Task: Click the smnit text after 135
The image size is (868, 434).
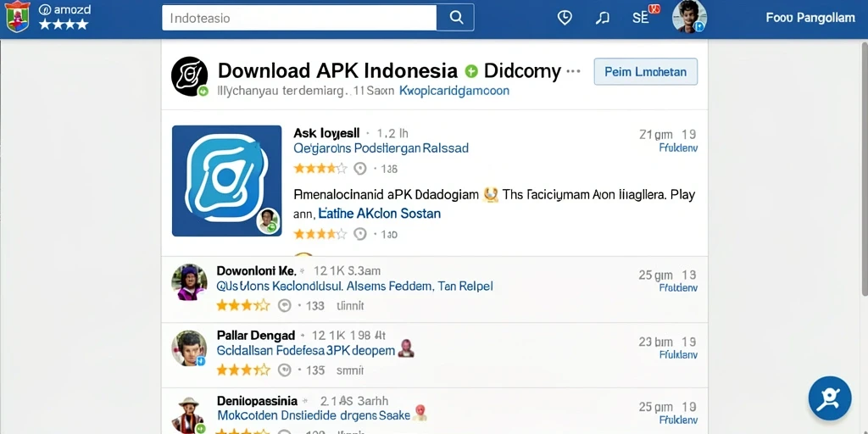Action: click(x=350, y=370)
